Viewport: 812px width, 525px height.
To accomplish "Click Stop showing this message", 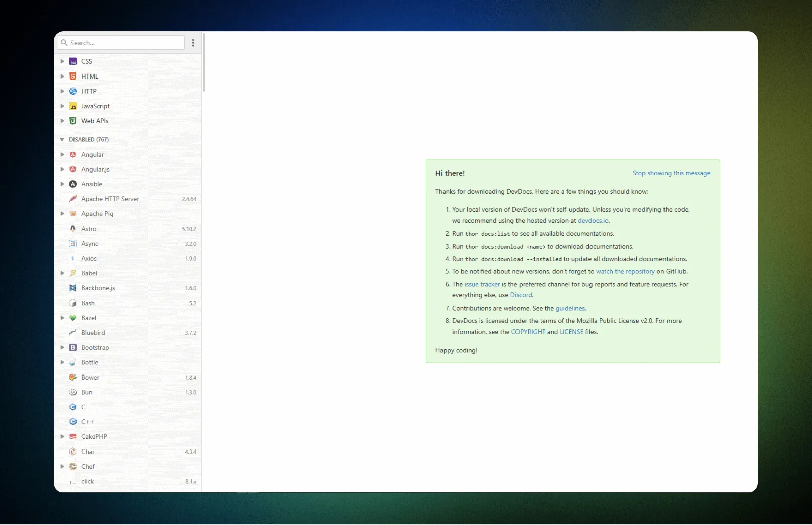I will (671, 173).
